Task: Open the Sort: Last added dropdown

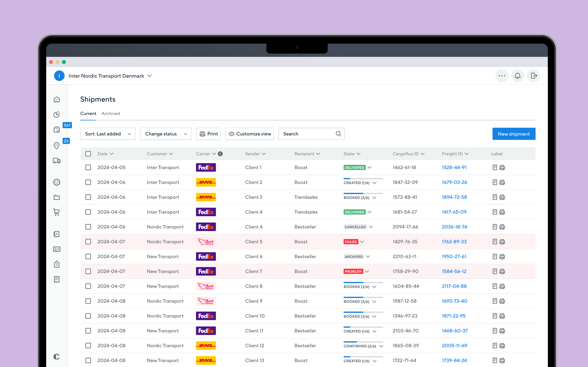Action: point(108,134)
